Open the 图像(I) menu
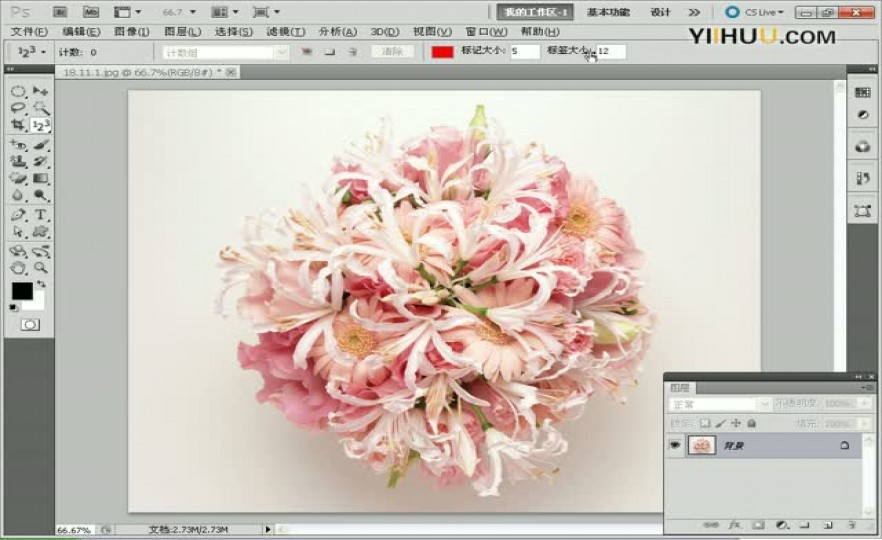This screenshot has width=882, height=540. pyautogui.click(x=132, y=32)
